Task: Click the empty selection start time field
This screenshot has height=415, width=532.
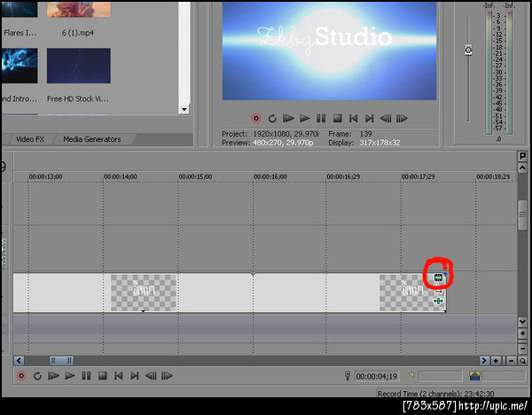Action: (441, 376)
